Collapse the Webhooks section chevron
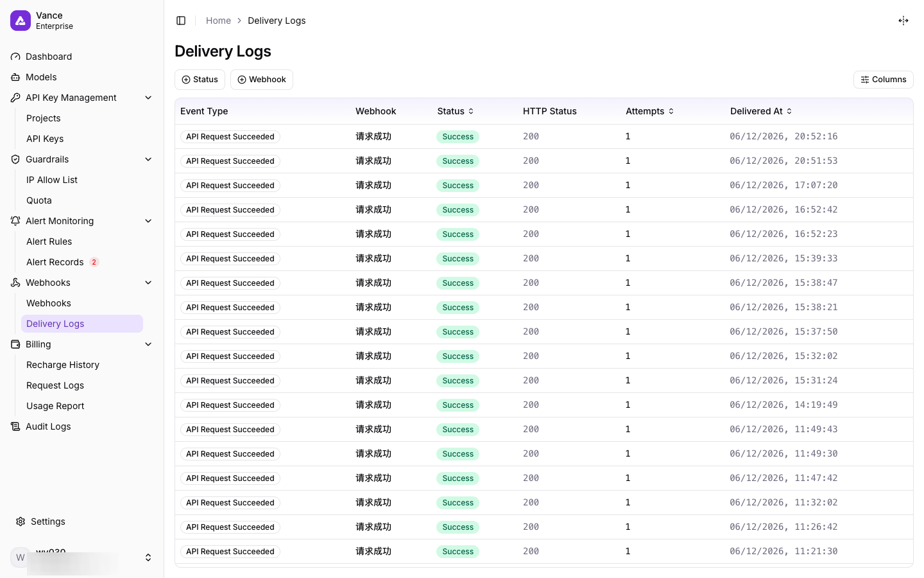This screenshot has width=924, height=578. coord(148,283)
